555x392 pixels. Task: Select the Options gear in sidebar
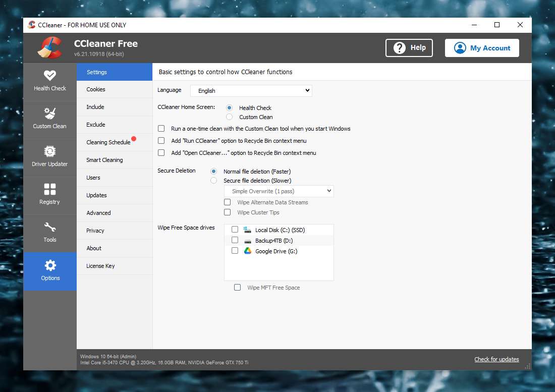tap(50, 271)
